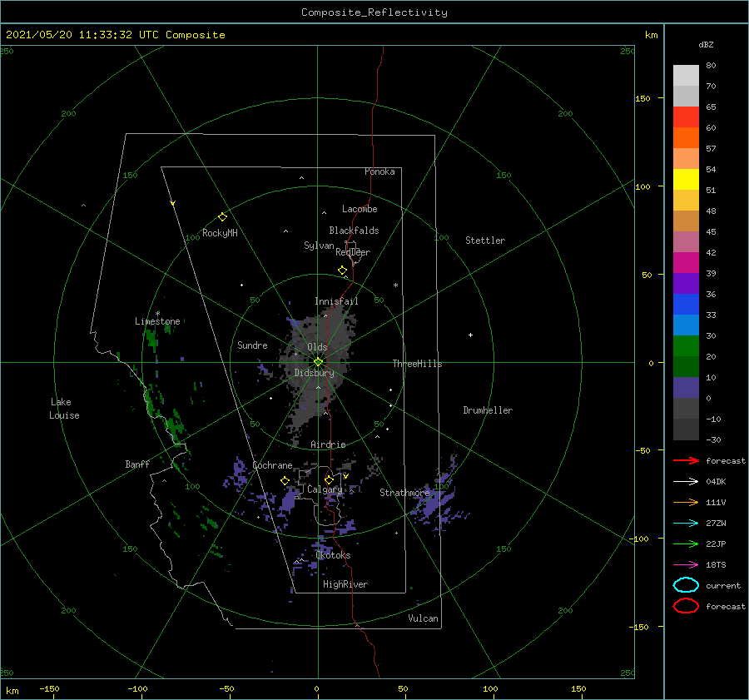Click the cyan 'current' ellipse icon
Screen dimensions: 749x700
click(x=686, y=585)
